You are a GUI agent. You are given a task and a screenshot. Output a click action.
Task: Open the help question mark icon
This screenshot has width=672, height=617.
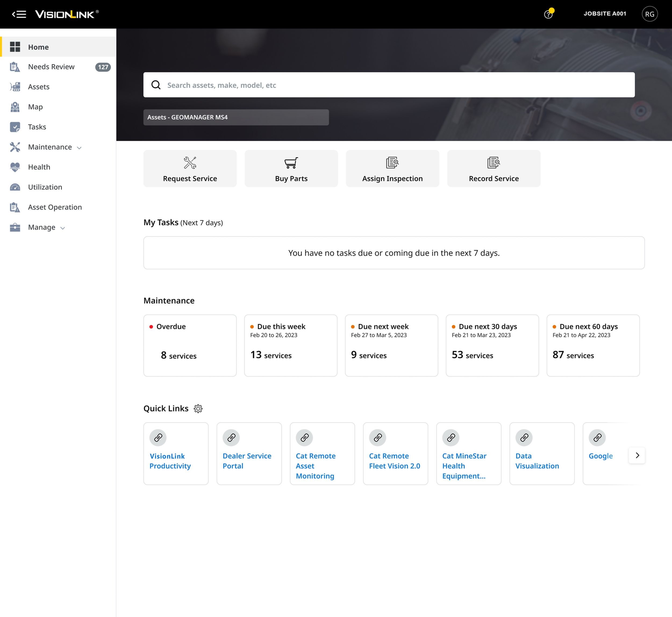coord(548,14)
